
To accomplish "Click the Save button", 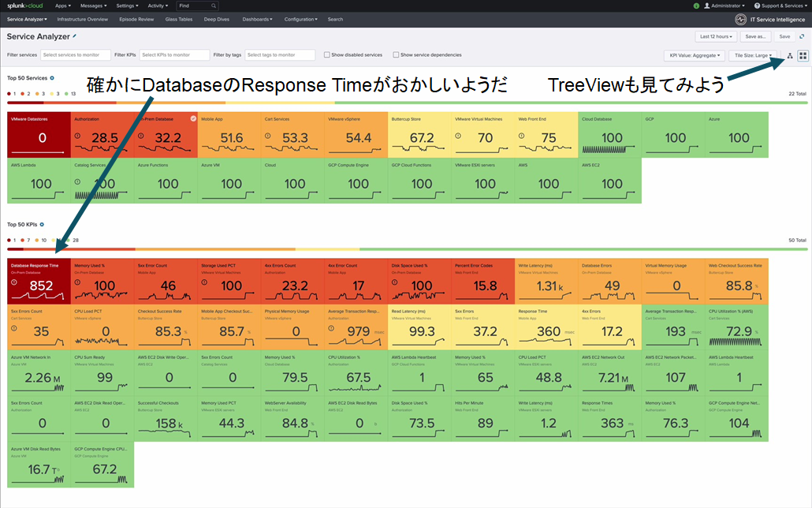I will pyautogui.click(x=784, y=37).
